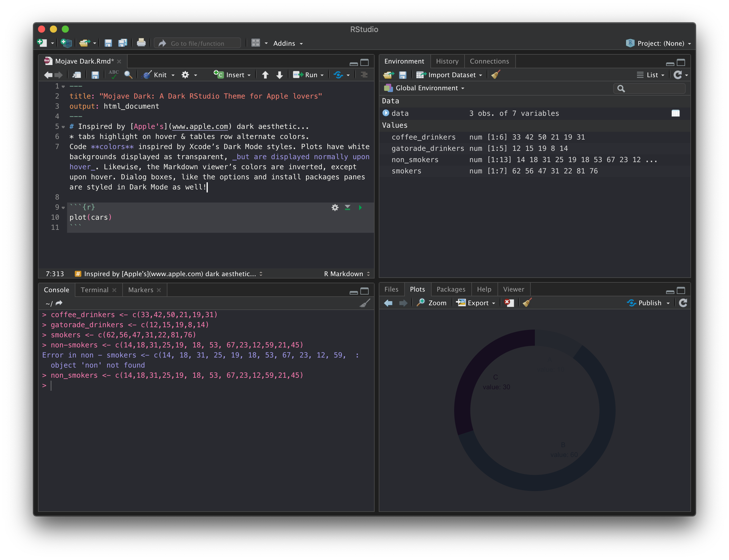View data frame in table viewer

click(x=675, y=113)
